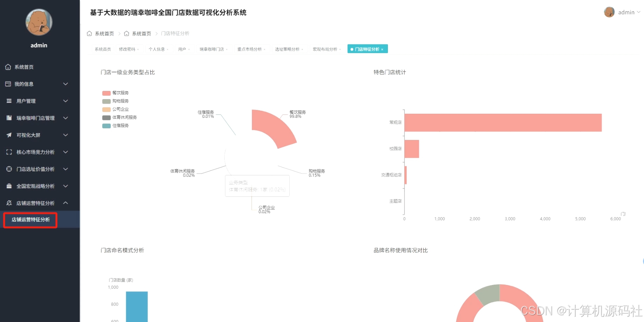Close the 用户 tab
The height and width of the screenshot is (322, 644).
189,49
